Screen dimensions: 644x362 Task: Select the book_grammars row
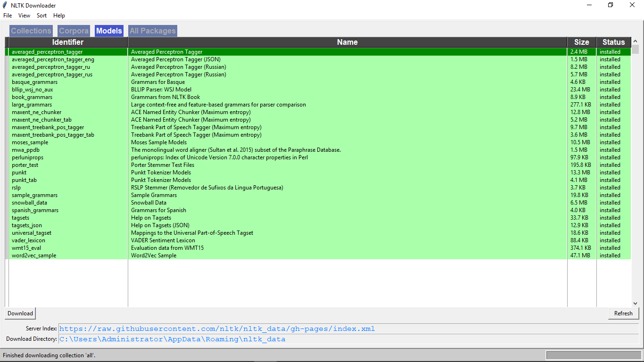tap(320, 97)
